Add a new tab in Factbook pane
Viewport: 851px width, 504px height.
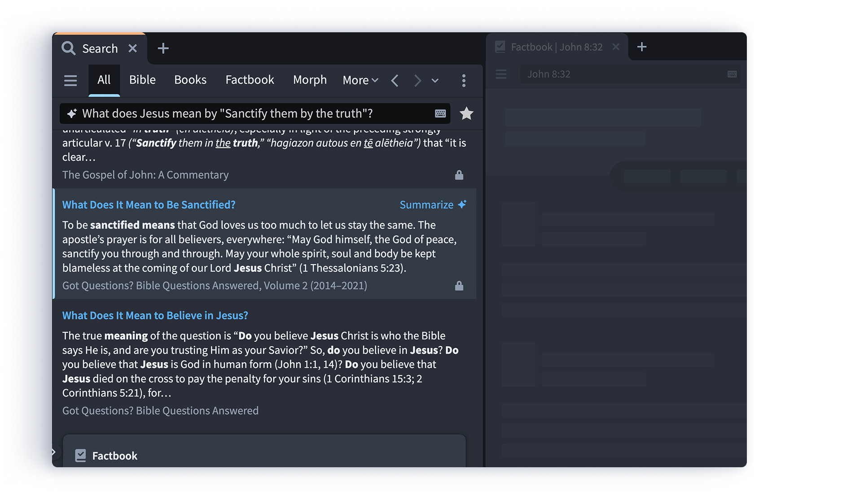pyautogui.click(x=642, y=47)
